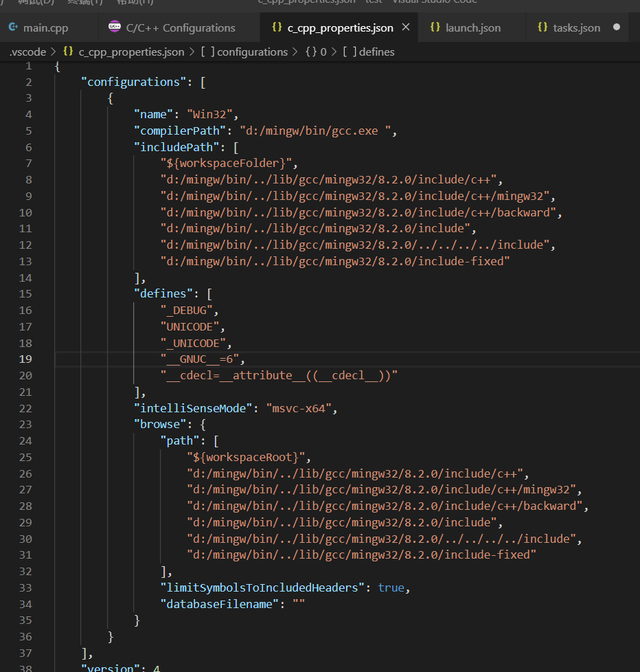Click the JSON braces icon on launch.json tab
This screenshot has height=672, width=640.
(435, 27)
